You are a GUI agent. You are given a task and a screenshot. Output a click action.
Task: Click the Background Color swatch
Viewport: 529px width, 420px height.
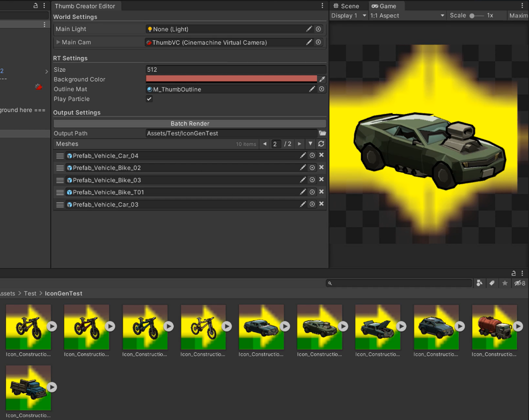tap(231, 79)
